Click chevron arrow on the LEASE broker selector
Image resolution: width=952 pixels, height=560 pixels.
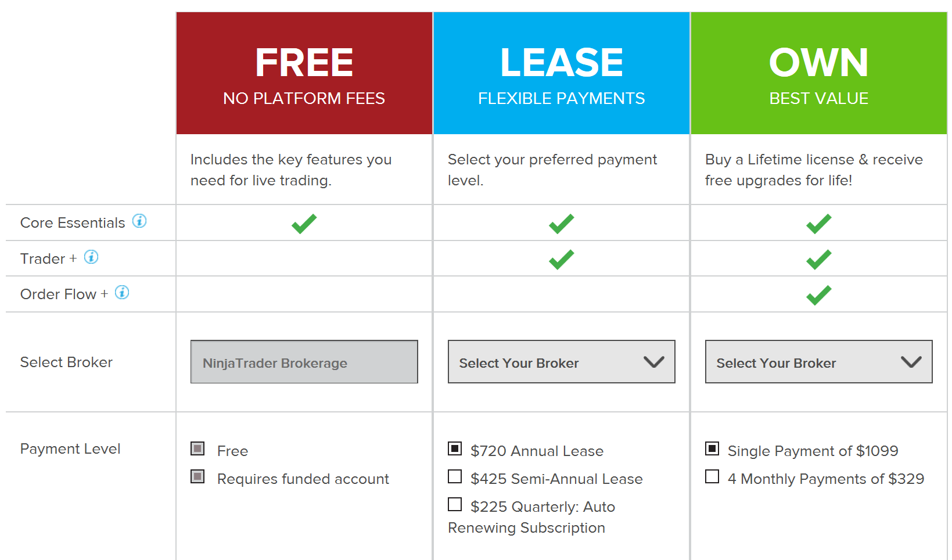pos(654,362)
